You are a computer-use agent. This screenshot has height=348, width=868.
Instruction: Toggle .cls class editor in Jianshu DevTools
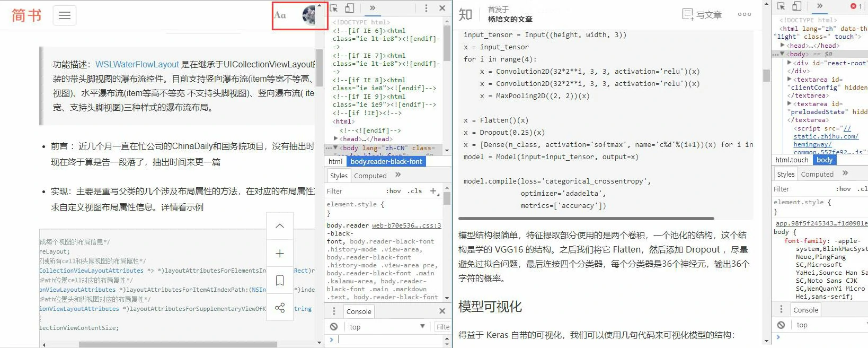click(416, 191)
